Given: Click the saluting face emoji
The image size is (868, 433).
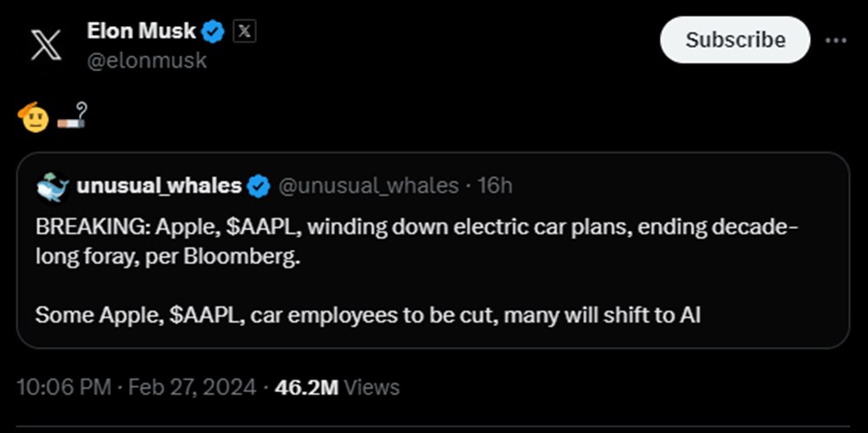Looking at the screenshot, I should tap(32, 117).
